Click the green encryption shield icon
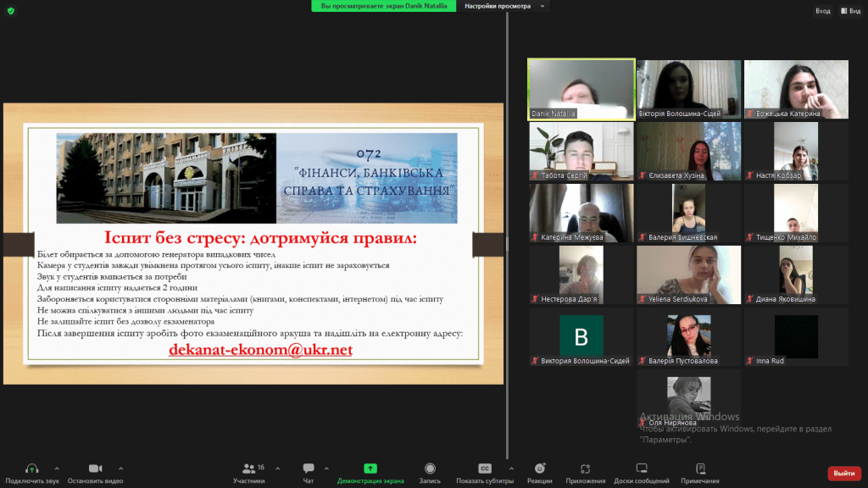 [11, 11]
